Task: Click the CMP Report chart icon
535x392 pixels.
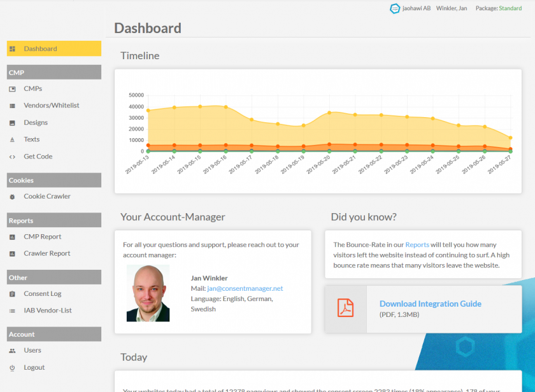Action: (12, 237)
